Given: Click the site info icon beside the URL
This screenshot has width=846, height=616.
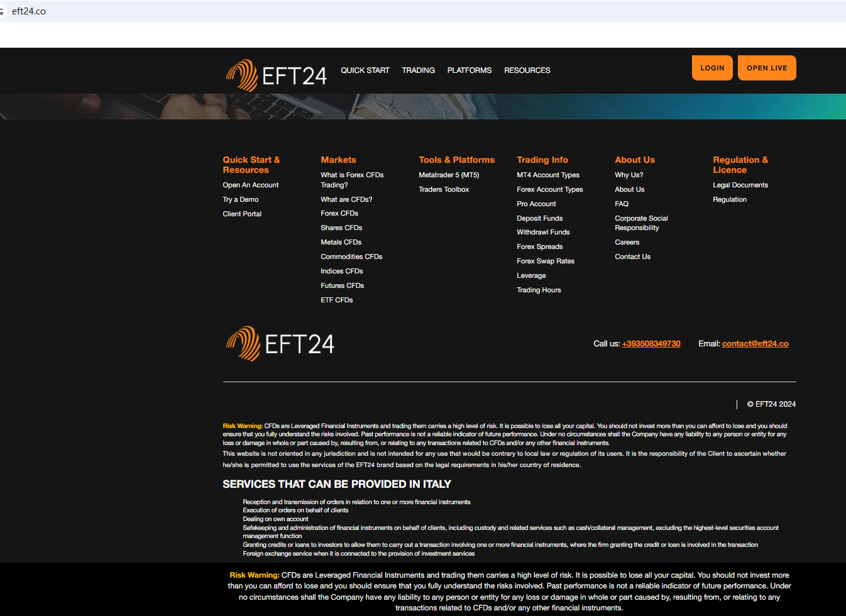Looking at the screenshot, I should point(3,11).
